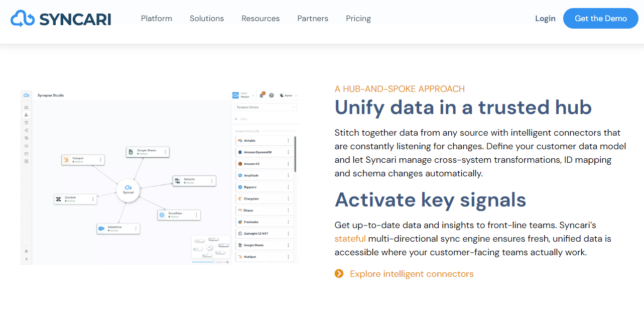Open the Airtable options menu in the library list
This screenshot has height=313, width=644.
[288, 141]
